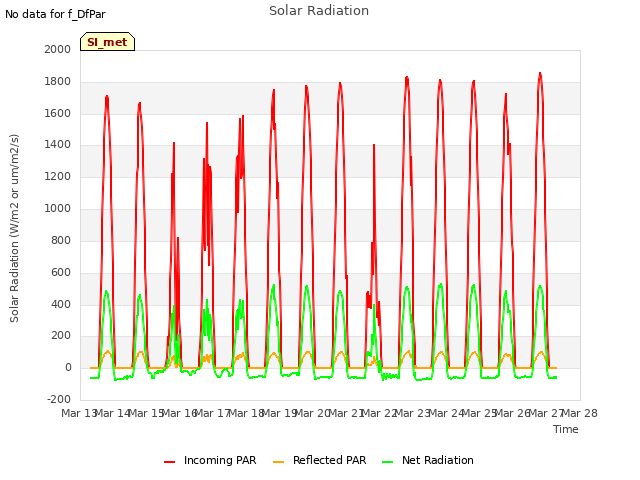Toggle Reflected PAR legend entry

[x=319, y=460]
